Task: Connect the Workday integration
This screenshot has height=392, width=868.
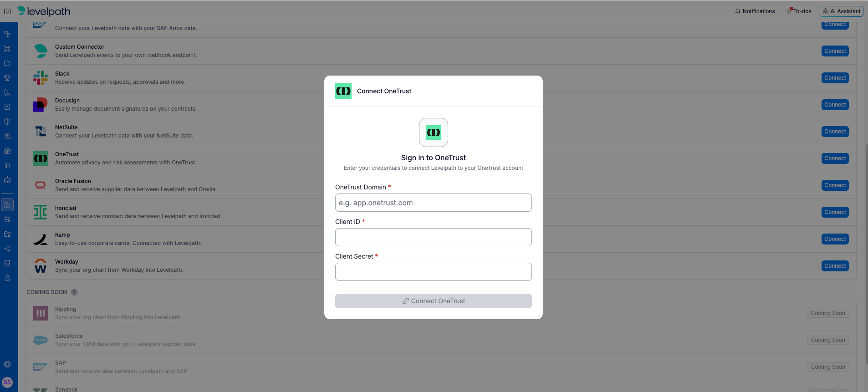Action: (x=835, y=266)
